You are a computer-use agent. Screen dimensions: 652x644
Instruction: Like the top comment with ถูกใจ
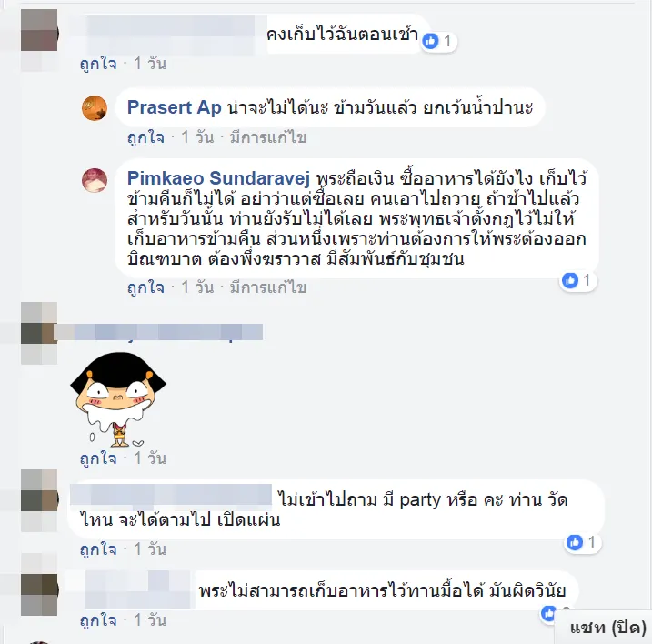pos(98,64)
